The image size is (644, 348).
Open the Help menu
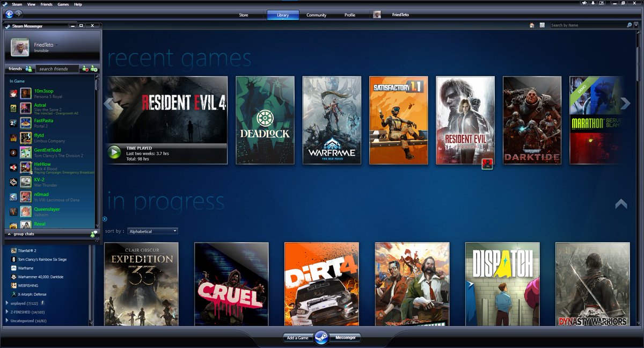(78, 4)
